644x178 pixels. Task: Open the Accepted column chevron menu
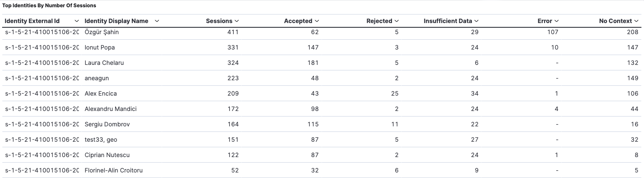pyautogui.click(x=316, y=21)
